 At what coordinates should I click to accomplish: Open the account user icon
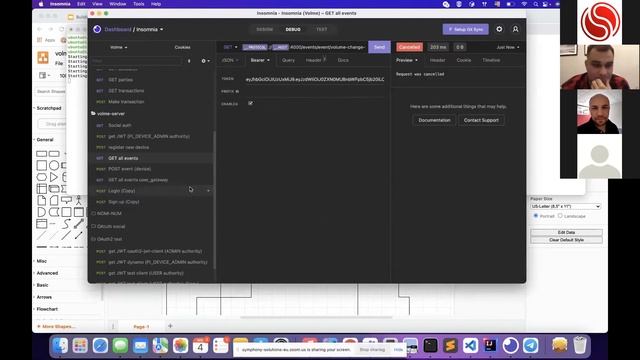coord(516,29)
